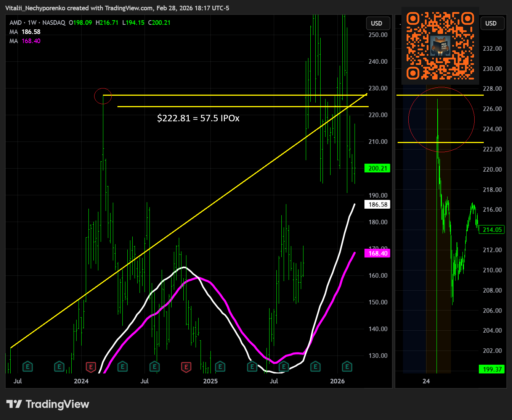Click the open value O198.09
512x420 pixels.
click(x=80, y=23)
